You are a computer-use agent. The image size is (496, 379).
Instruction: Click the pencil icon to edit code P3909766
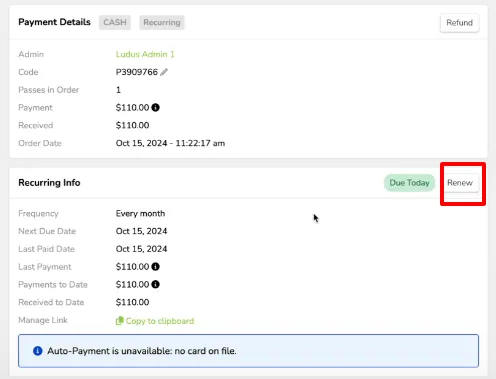pos(164,72)
